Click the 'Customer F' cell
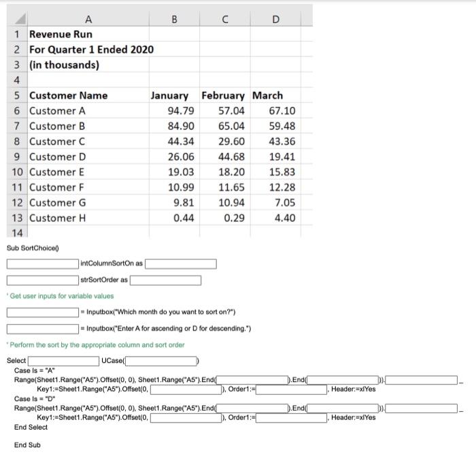Viewport: 476px width, 454px height. coord(88,187)
